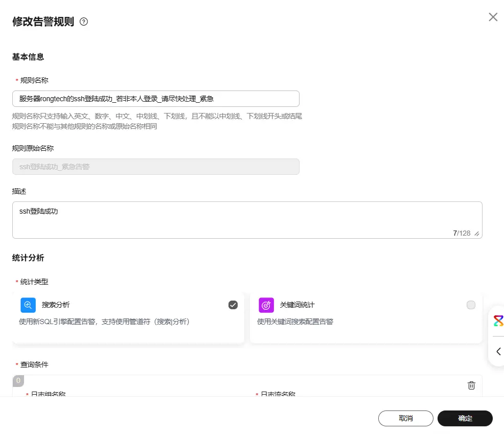
Task: Confirm changes with the 确定 button
Action: click(465, 418)
